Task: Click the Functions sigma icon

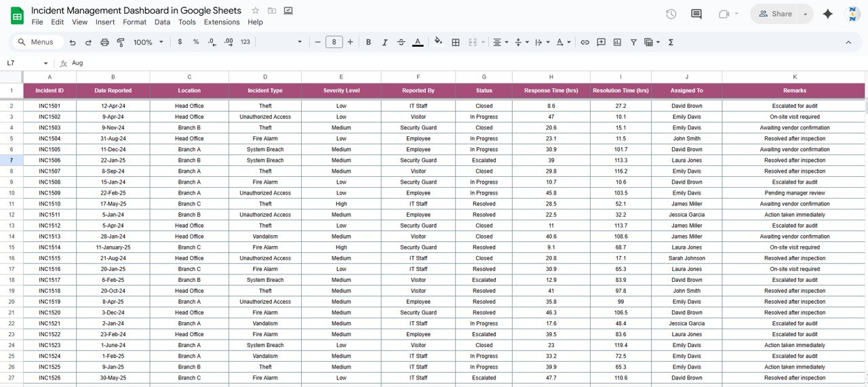Action: click(671, 42)
